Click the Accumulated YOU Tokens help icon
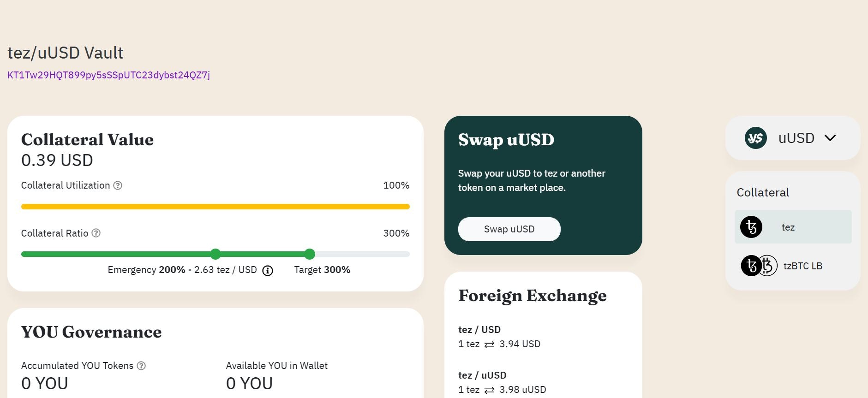 click(142, 366)
